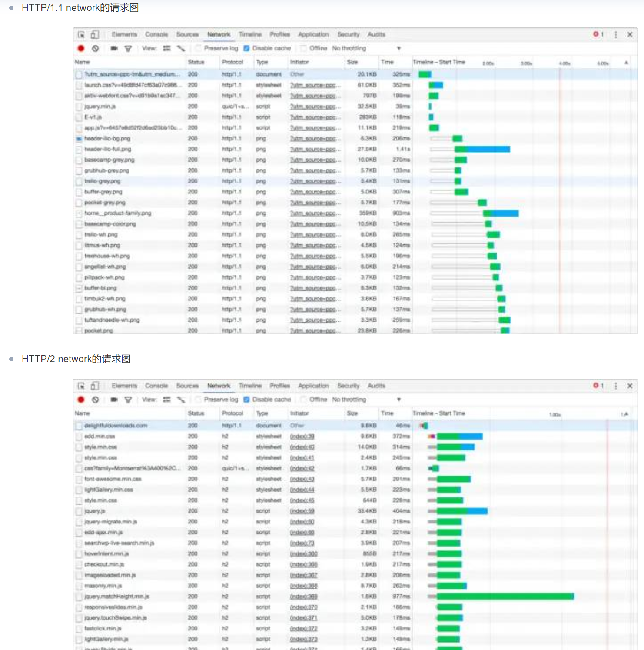
Task: Open the Security tab in the HTTP/2 panel
Action: [x=348, y=386]
